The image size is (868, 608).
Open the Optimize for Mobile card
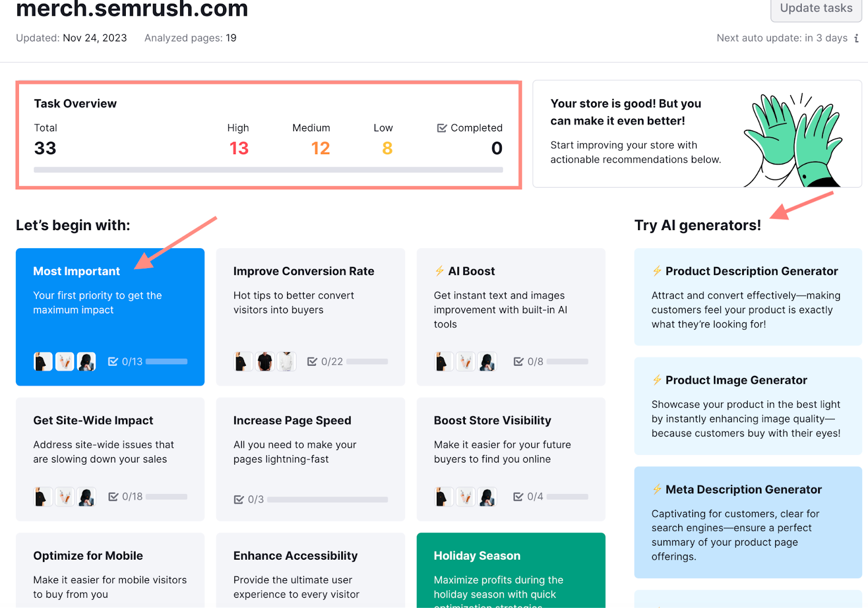[x=110, y=570]
